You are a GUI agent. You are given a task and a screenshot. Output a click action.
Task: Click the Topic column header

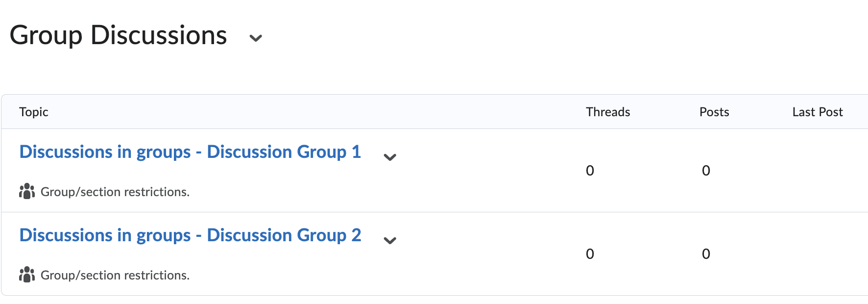coord(33,112)
